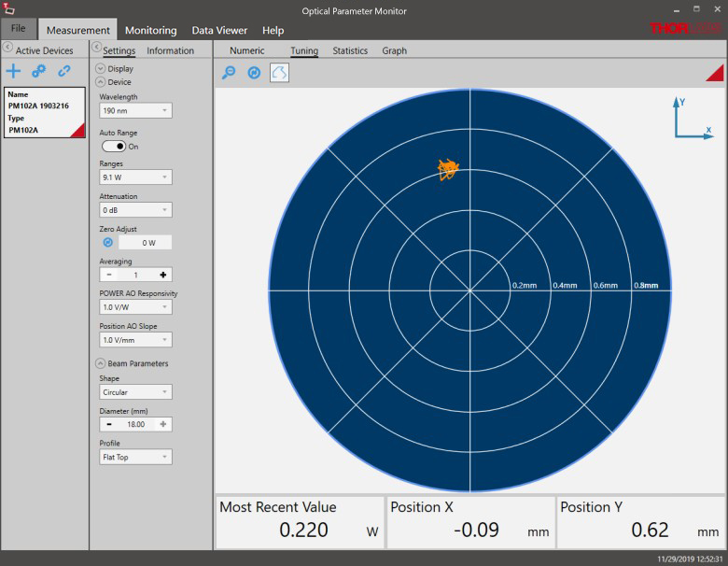This screenshot has width=728, height=566.
Task: Collapse the Active Devices panel arrow
Action: coord(7,48)
